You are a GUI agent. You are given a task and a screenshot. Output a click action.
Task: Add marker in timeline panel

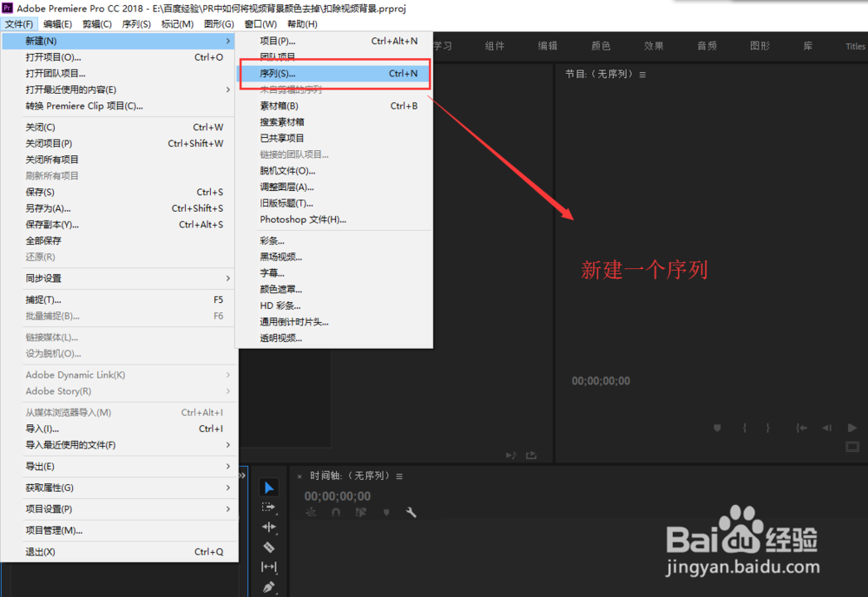click(x=386, y=512)
